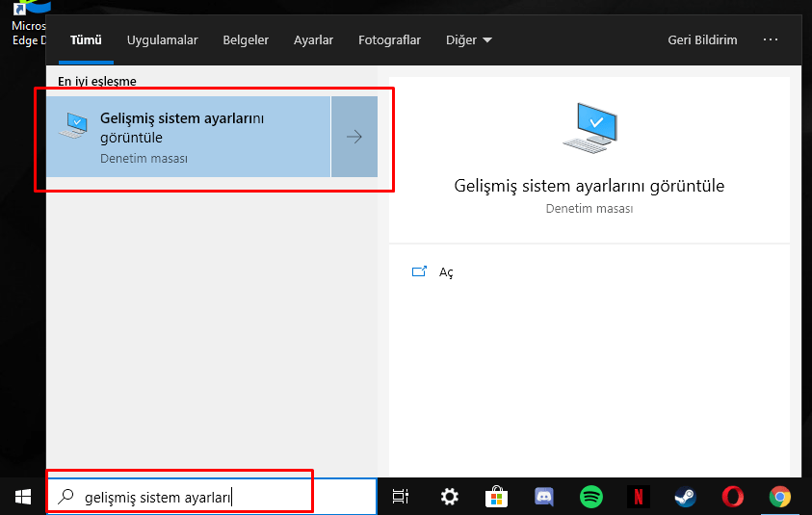This screenshot has height=515, width=812.
Task: Select the Belgeler tab
Action: [246, 39]
